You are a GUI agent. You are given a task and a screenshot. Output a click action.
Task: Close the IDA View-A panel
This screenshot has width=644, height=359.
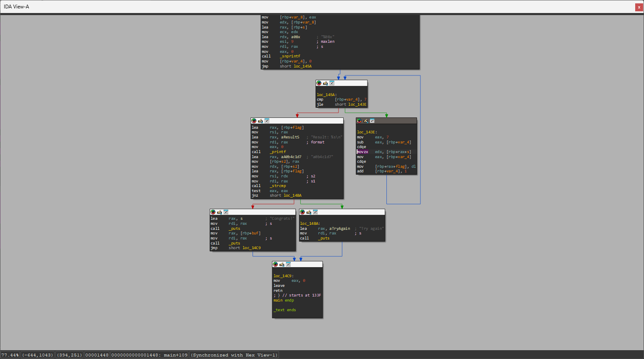pos(639,7)
